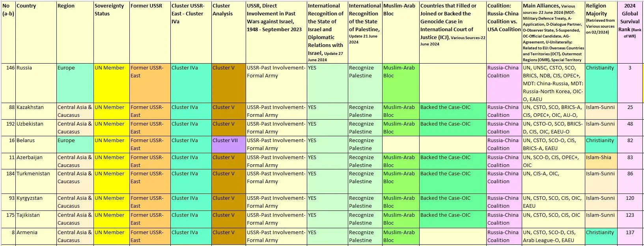Image resolution: width=644 pixels, height=246 pixels.
Task: Click survival rank 48 for Uzbekistan
Action: tap(630, 128)
